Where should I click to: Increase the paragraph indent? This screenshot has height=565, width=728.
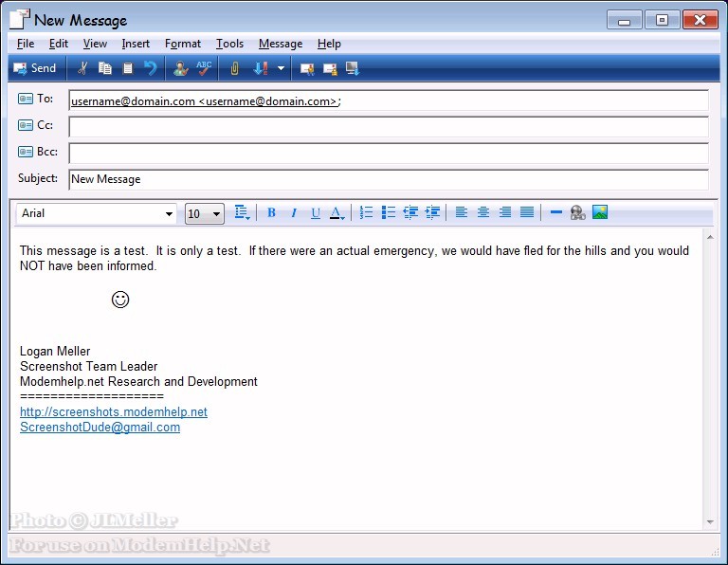click(432, 212)
